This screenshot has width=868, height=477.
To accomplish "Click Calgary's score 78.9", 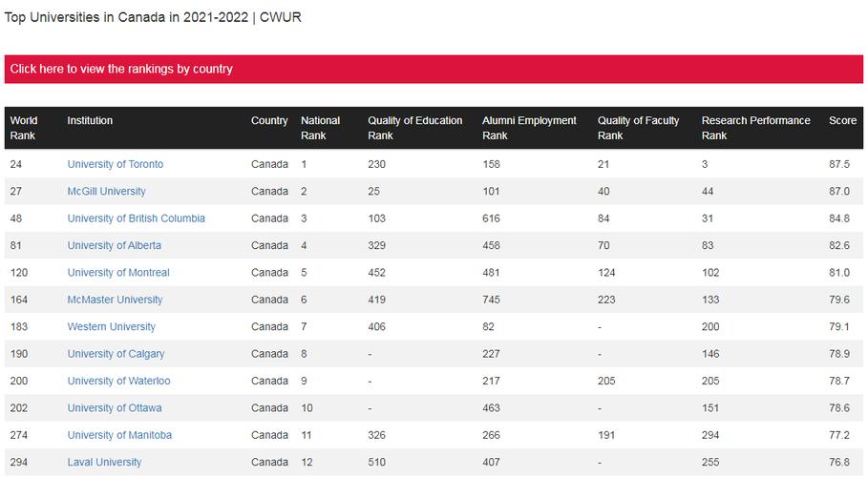I will tap(839, 354).
